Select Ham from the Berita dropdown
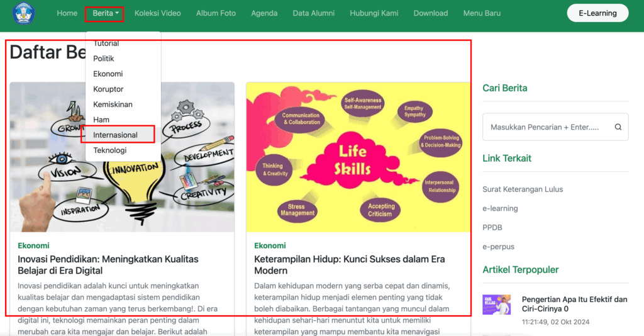Image resolution: width=644 pixels, height=336 pixels. coord(101,120)
